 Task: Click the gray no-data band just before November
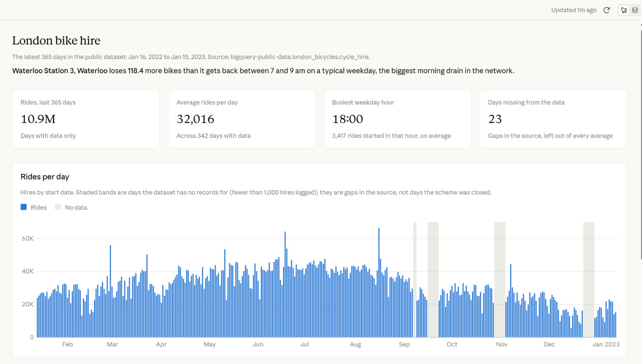(500, 280)
